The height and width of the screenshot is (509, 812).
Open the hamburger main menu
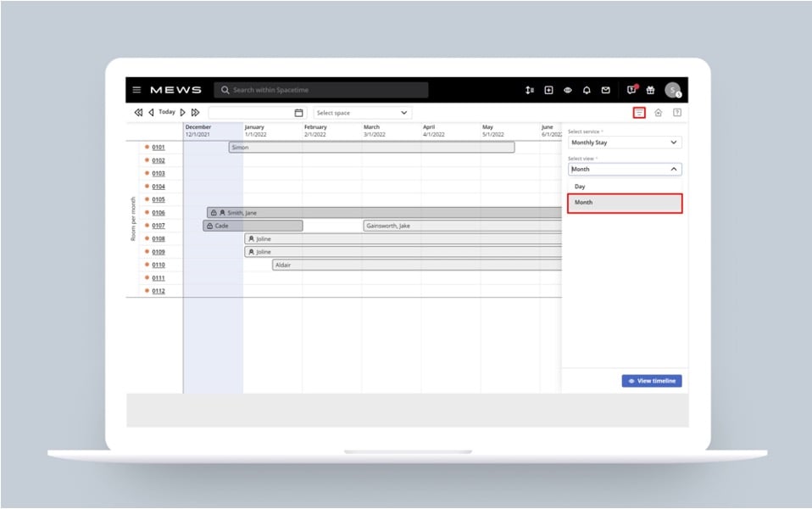point(136,90)
